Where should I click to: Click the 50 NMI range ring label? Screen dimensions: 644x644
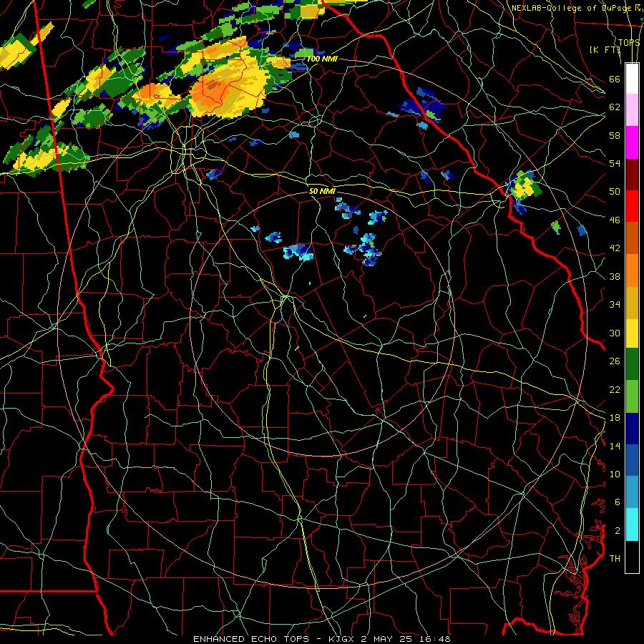[322, 192]
